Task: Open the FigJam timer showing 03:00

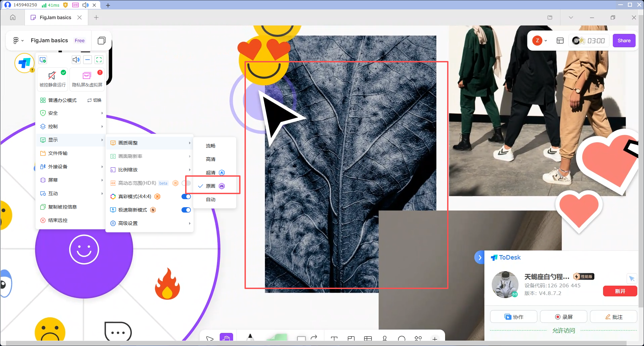Action: click(589, 41)
